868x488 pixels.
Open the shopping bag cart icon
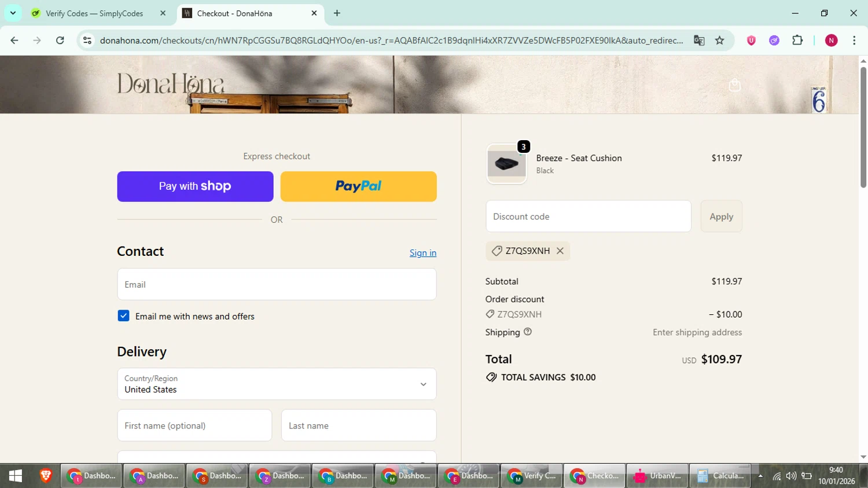pos(735,85)
